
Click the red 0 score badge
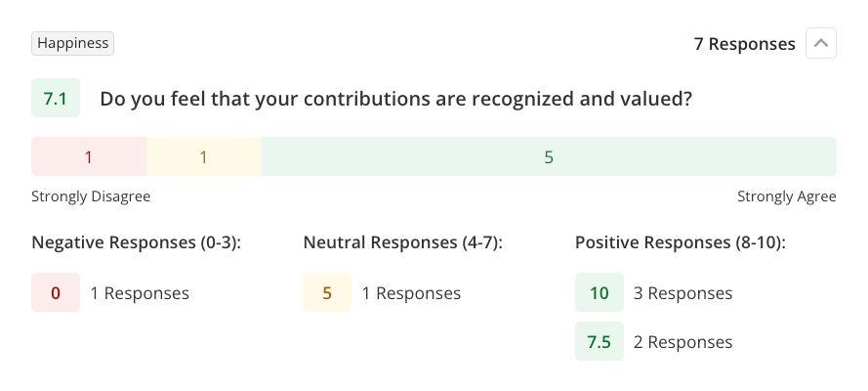(56, 293)
